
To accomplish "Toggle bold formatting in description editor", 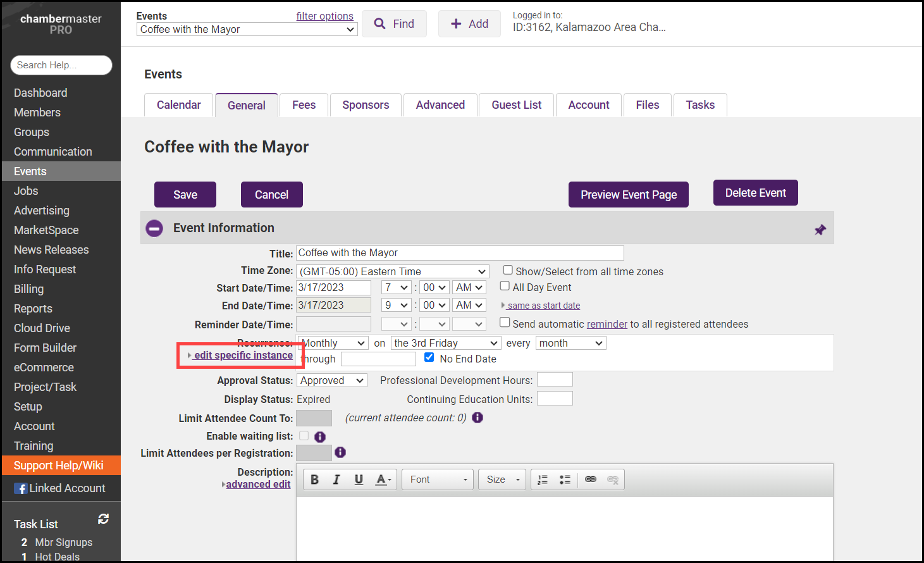I will pos(314,479).
